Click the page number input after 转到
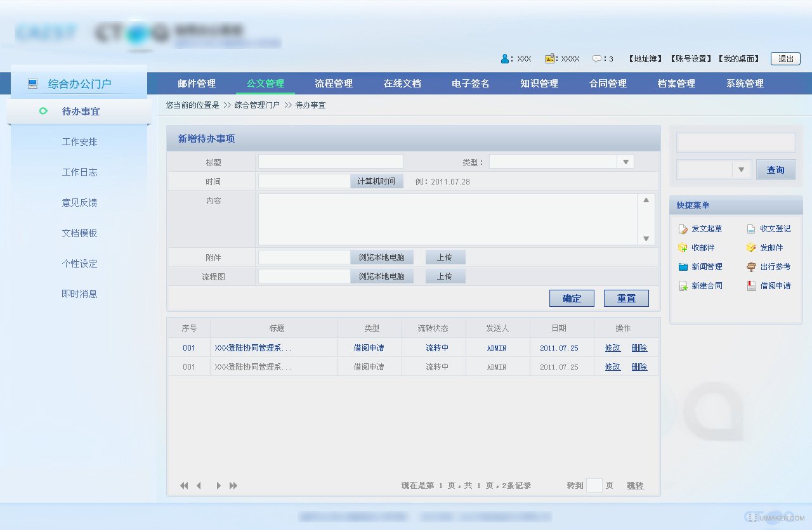Image resolution: width=812 pixels, height=530 pixels. pos(594,486)
